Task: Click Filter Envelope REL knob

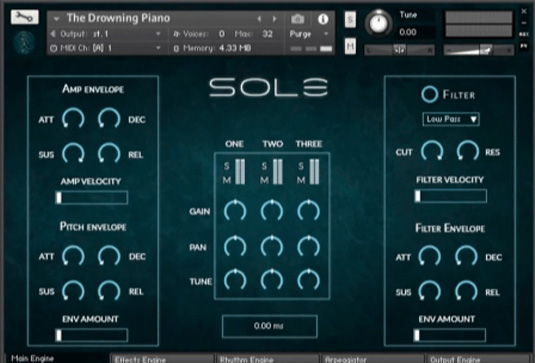Action: click(466, 291)
